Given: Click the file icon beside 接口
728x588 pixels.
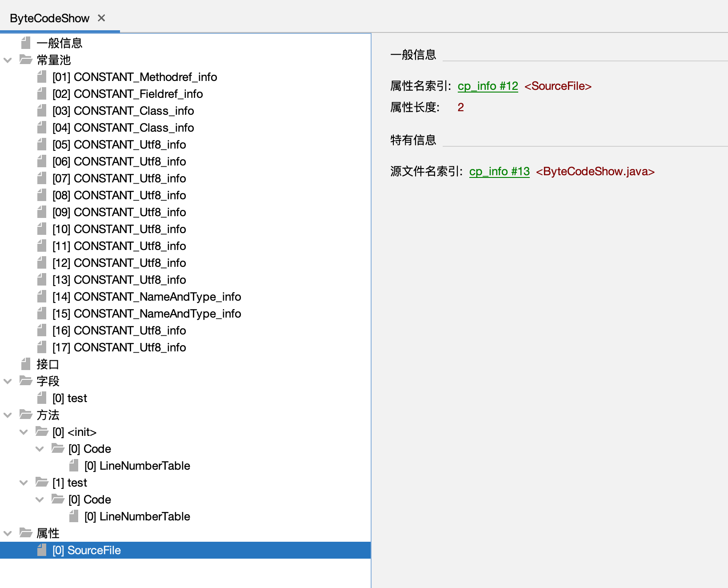Looking at the screenshot, I should (26, 364).
